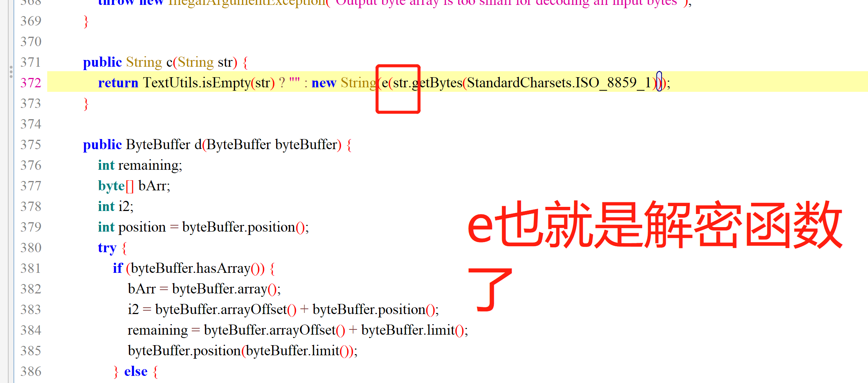Click 'remaining;' declaration on line 376
Image resolution: width=868 pixels, height=383 pixels.
150,166
